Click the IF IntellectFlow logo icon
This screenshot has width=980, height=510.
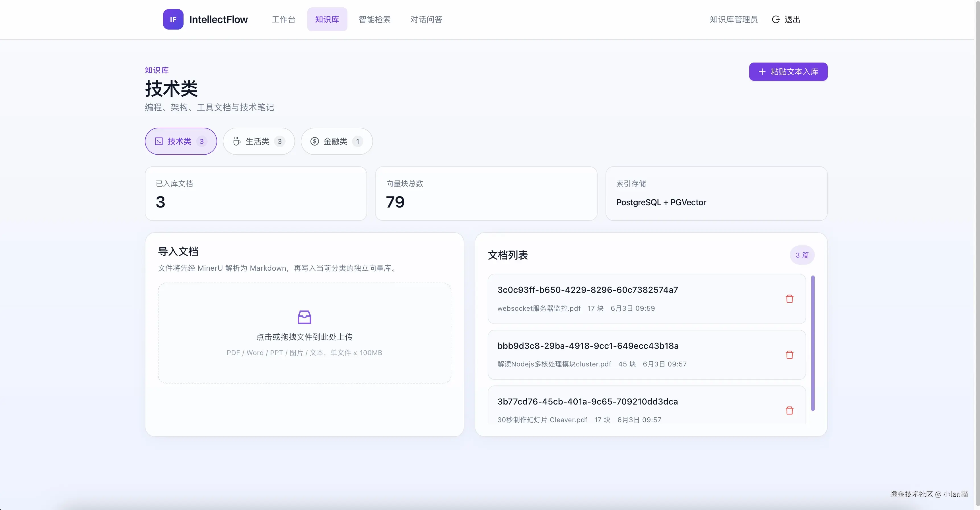pos(173,19)
